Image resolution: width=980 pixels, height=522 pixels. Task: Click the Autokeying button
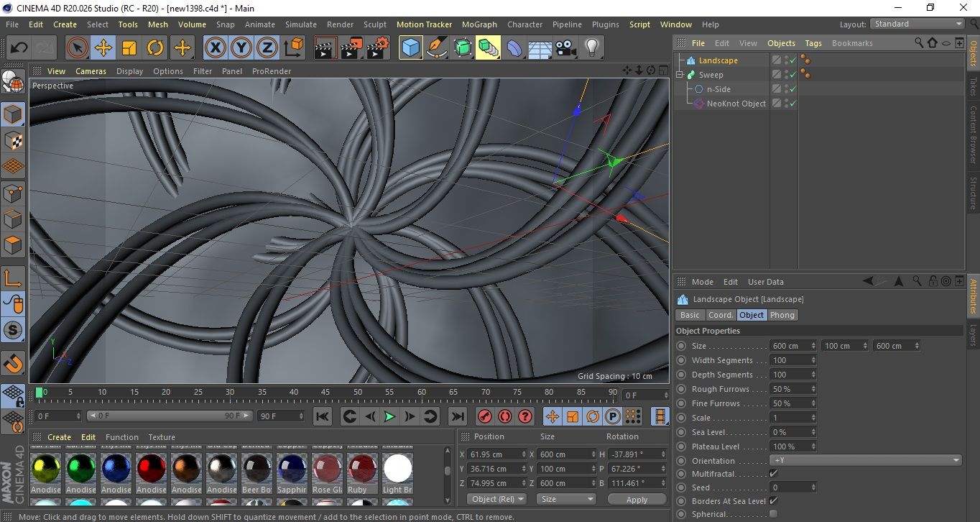tap(505, 416)
